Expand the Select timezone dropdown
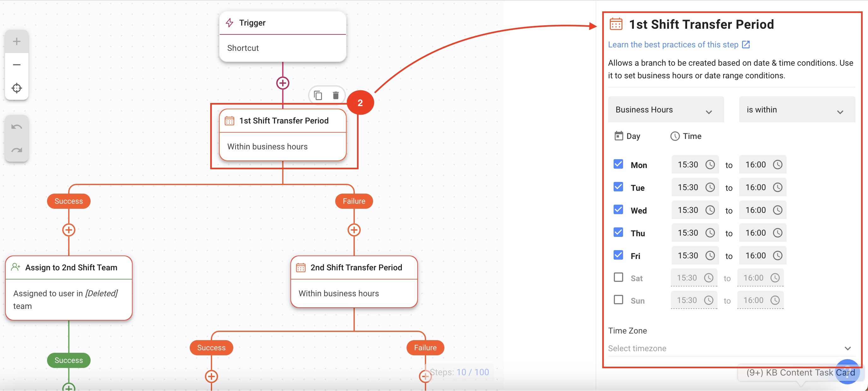 tap(847, 348)
